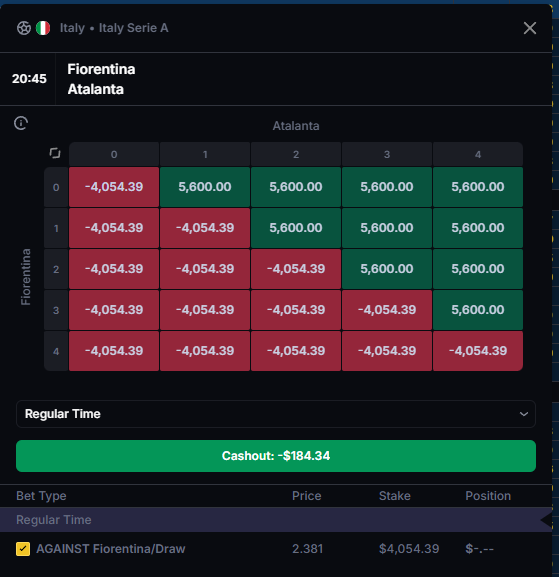Click the 4-4 score cell

[x=478, y=351]
